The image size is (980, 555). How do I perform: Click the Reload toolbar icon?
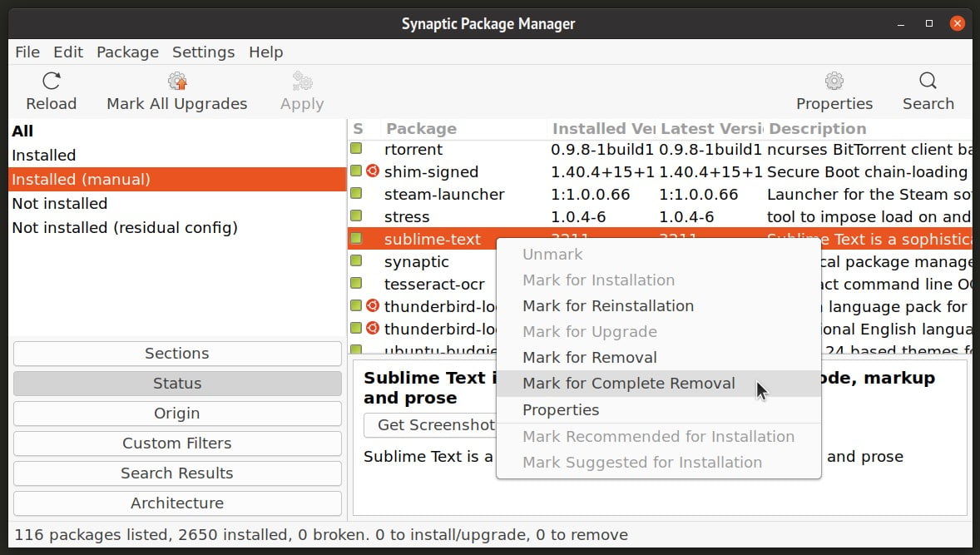point(52,81)
